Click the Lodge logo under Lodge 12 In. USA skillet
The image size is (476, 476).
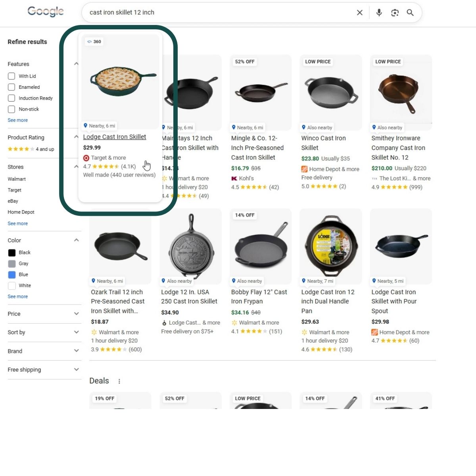click(164, 323)
